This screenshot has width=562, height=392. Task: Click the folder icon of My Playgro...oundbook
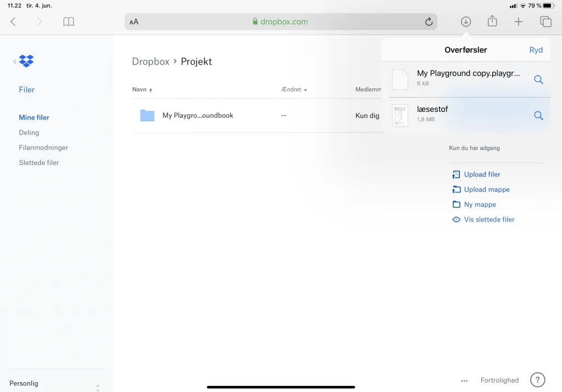tap(147, 115)
